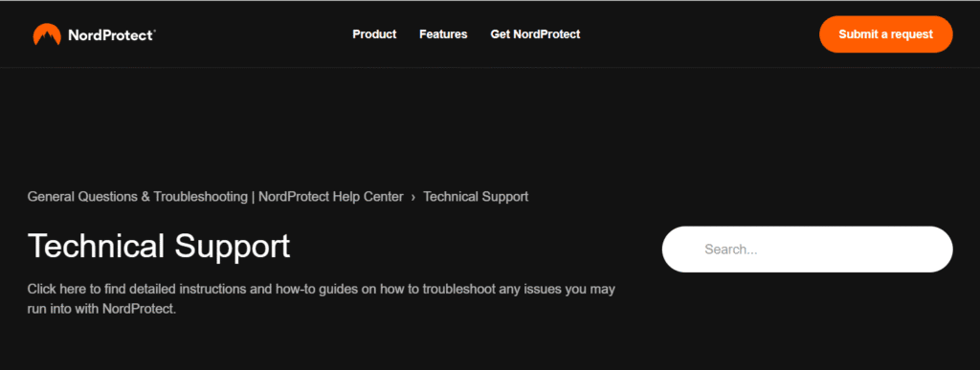Select the Technical Support breadcrumb
Viewport: 980px width, 370px height.
pos(476,197)
